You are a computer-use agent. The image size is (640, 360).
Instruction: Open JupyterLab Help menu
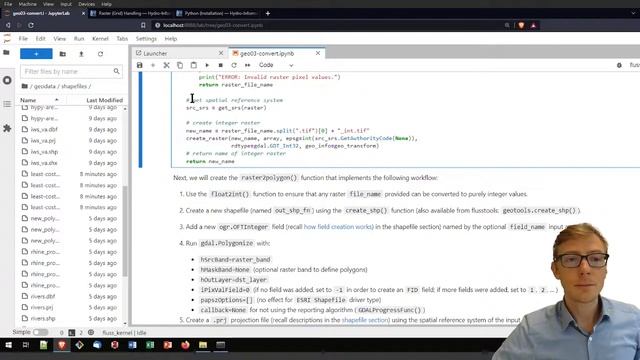[x=171, y=39]
